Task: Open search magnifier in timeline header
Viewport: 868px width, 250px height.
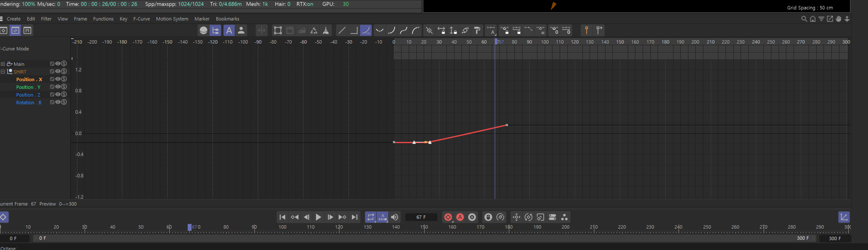Action: click(804, 19)
